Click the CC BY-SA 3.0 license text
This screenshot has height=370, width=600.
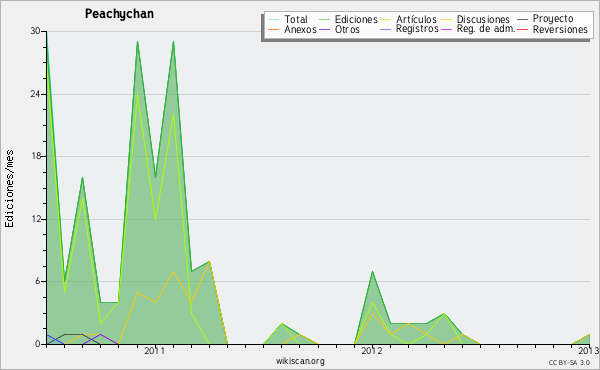coord(569,363)
